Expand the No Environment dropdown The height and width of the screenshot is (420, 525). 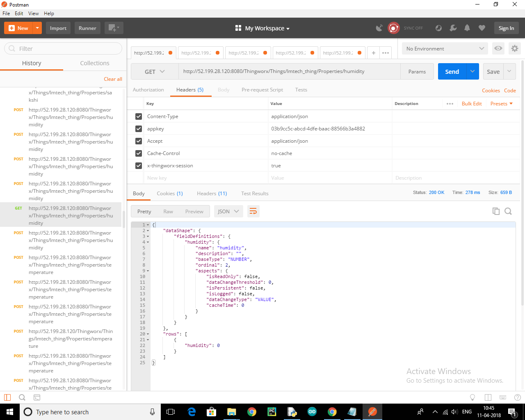coord(445,48)
